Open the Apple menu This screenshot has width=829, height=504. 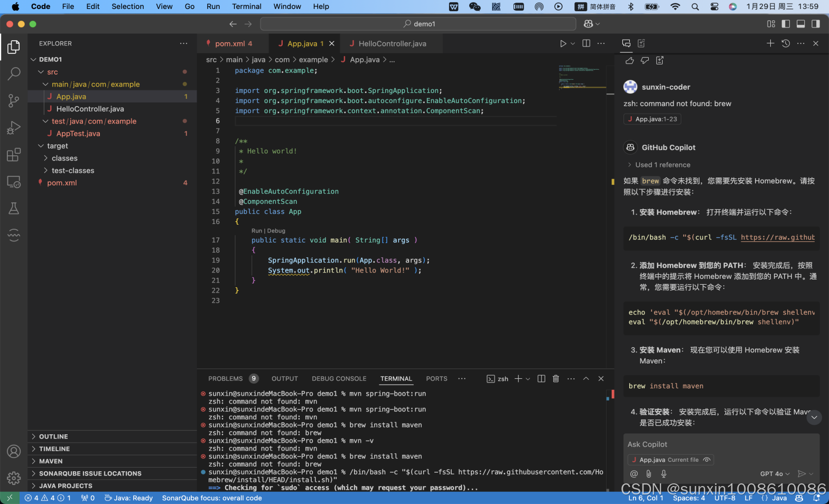point(15,6)
